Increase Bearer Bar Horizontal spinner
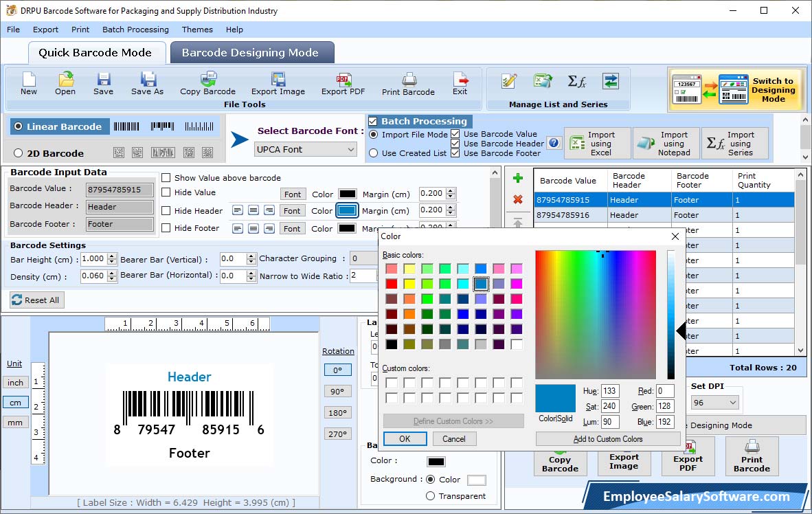The image size is (812, 514). 251,273
